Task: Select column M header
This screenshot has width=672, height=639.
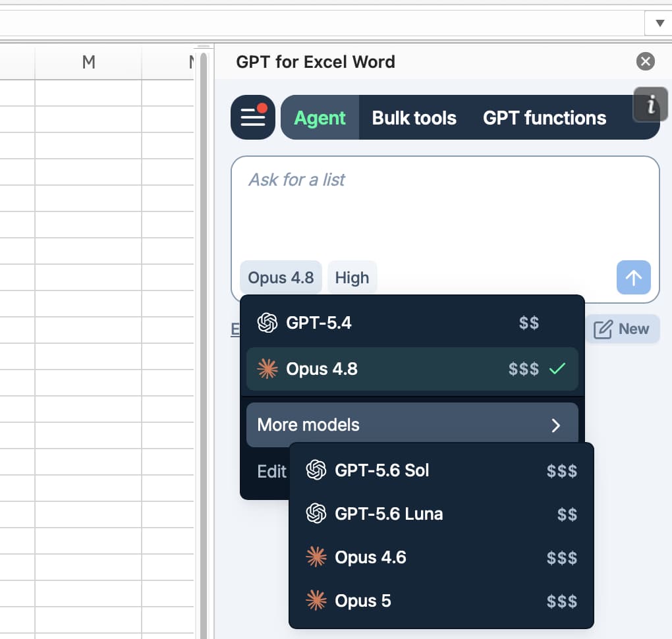Action: point(88,62)
